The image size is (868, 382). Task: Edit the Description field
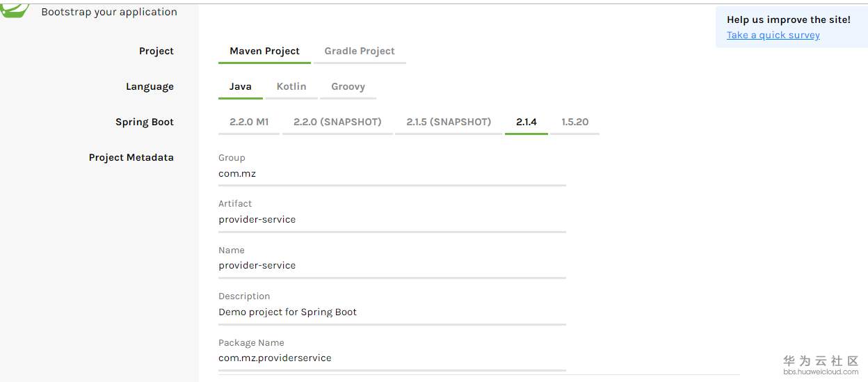click(x=392, y=312)
